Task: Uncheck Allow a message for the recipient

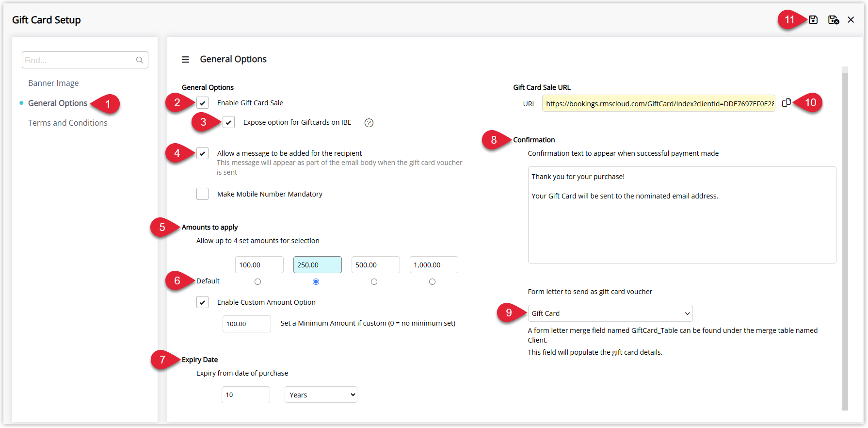Action: [203, 153]
